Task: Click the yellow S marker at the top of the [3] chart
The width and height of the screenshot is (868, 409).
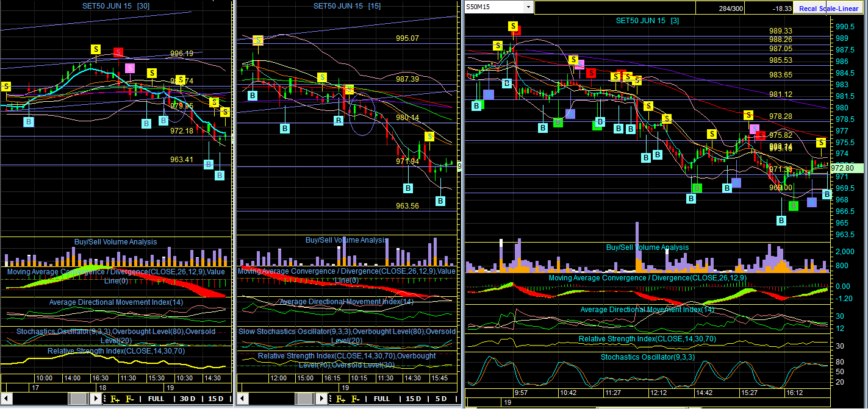Action: coord(514,26)
